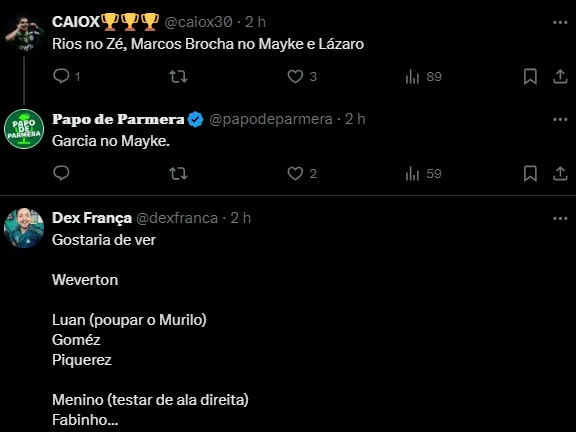Open Dex França's profile name
Viewport: 576px width, 432px height.
click(x=92, y=218)
